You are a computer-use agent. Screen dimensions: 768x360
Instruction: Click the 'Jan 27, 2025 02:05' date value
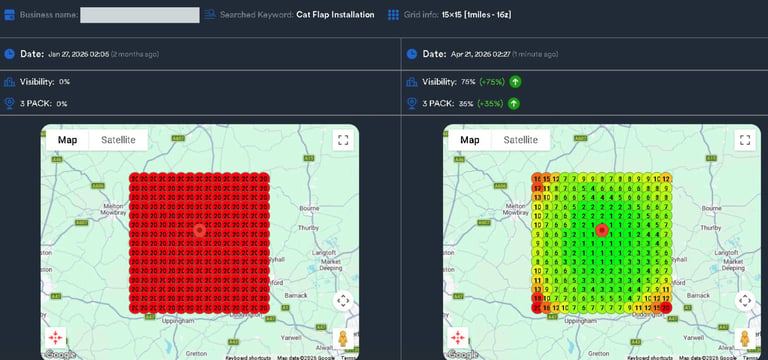(78, 54)
